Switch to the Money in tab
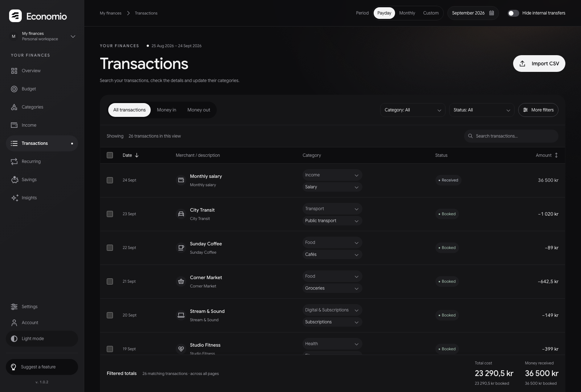 [166, 110]
